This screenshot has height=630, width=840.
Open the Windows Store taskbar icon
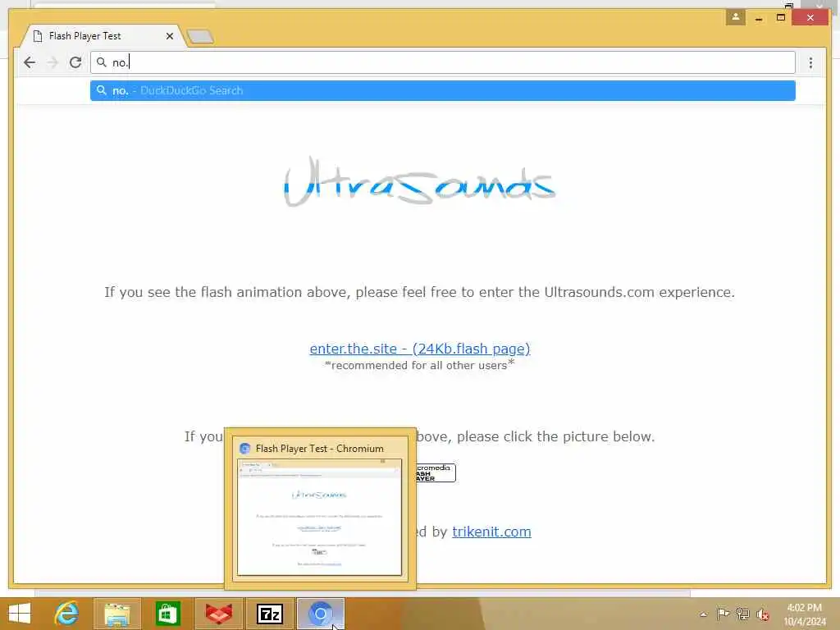pyautogui.click(x=167, y=614)
